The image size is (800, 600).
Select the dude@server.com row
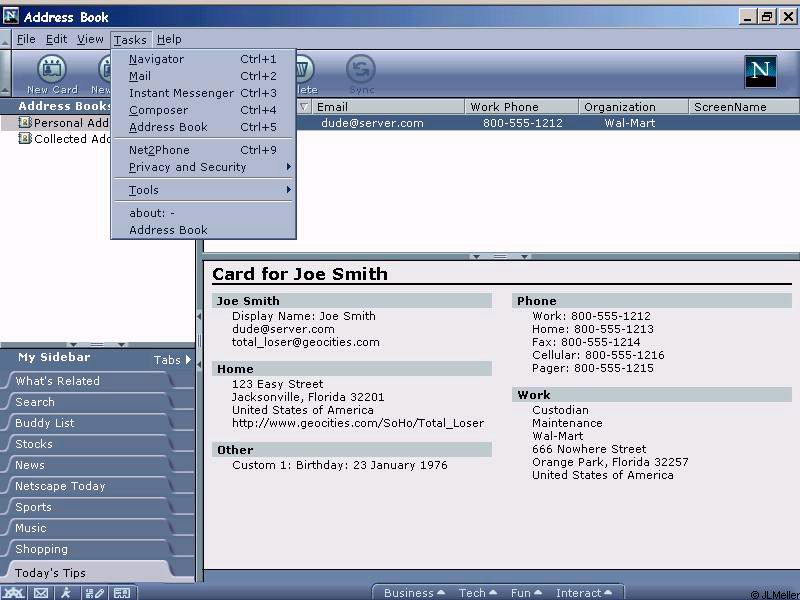point(547,123)
